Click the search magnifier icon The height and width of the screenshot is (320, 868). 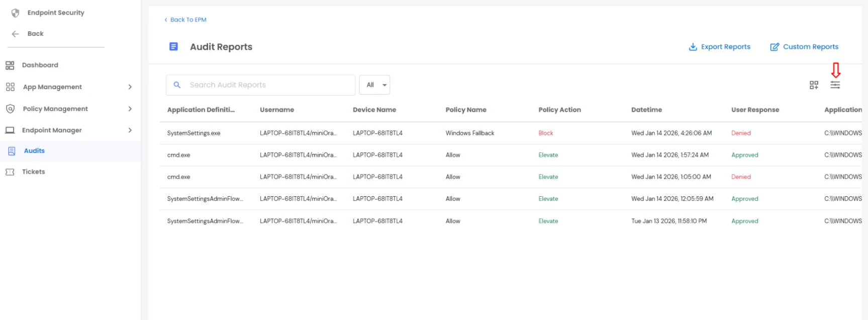pyautogui.click(x=177, y=85)
